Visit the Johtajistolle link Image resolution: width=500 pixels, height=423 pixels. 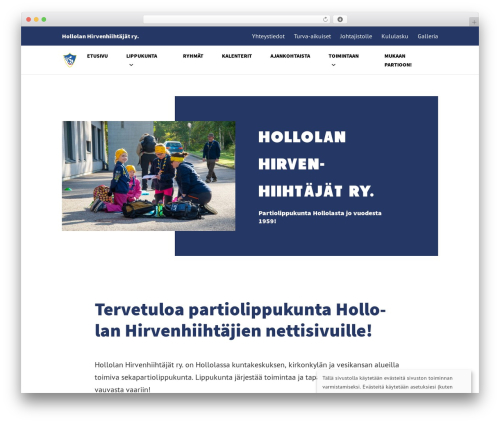pyautogui.click(x=356, y=36)
